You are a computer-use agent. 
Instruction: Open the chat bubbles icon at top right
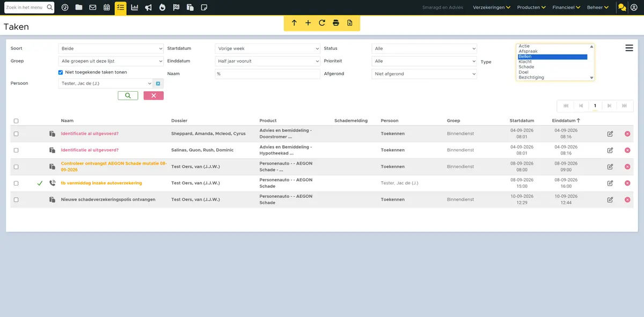[x=622, y=8]
